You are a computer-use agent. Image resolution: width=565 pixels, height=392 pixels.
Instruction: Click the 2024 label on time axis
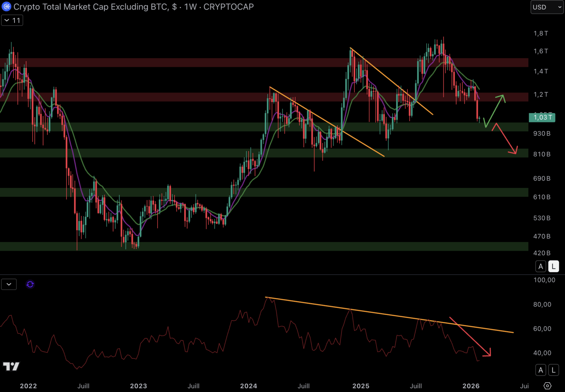pyautogui.click(x=248, y=386)
